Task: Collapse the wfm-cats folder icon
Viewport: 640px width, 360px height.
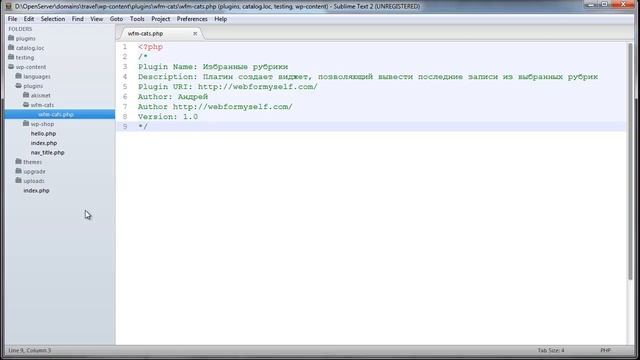Action: coord(26,104)
